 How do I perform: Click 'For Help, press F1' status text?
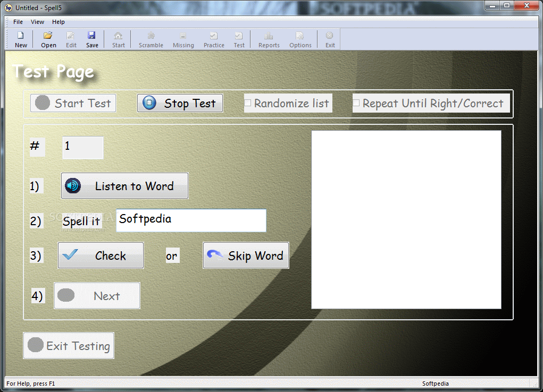click(31, 384)
